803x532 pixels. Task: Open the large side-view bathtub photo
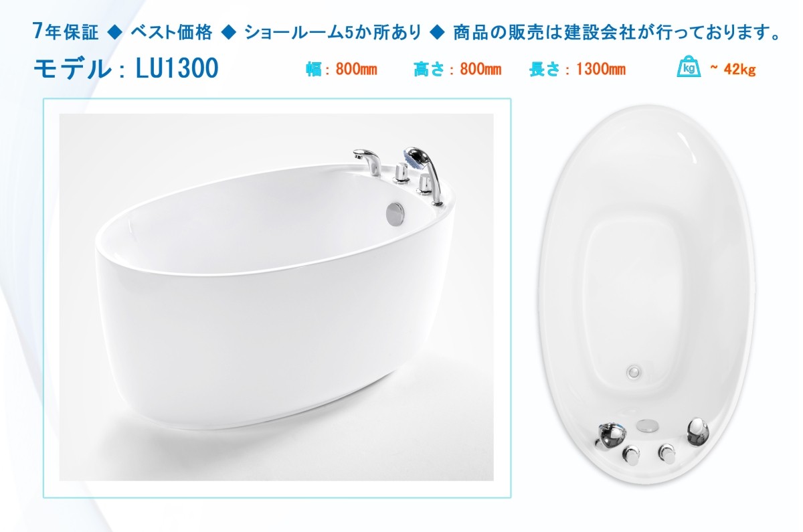coord(276,297)
